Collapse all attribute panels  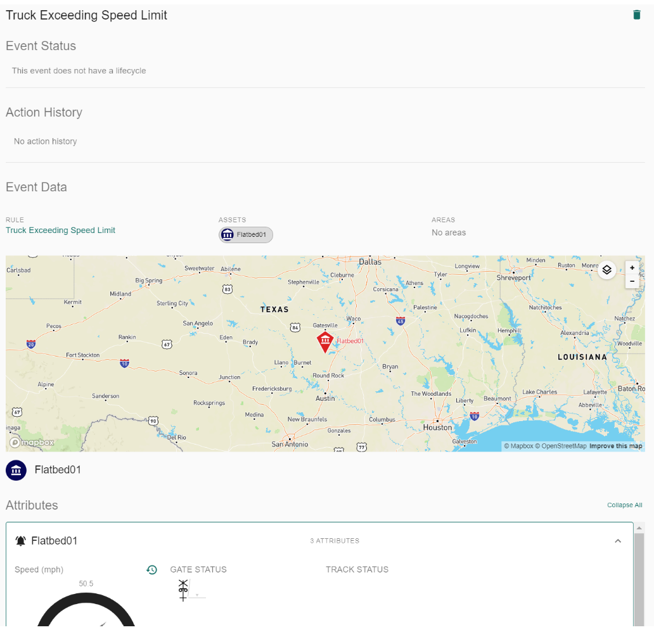tap(624, 505)
